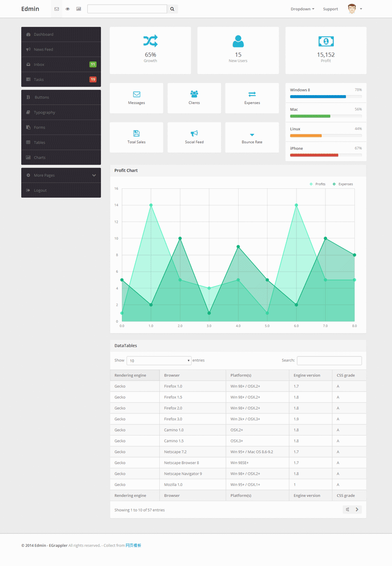Open the Clients group tile
The height and width of the screenshot is (566, 392).
(x=194, y=98)
